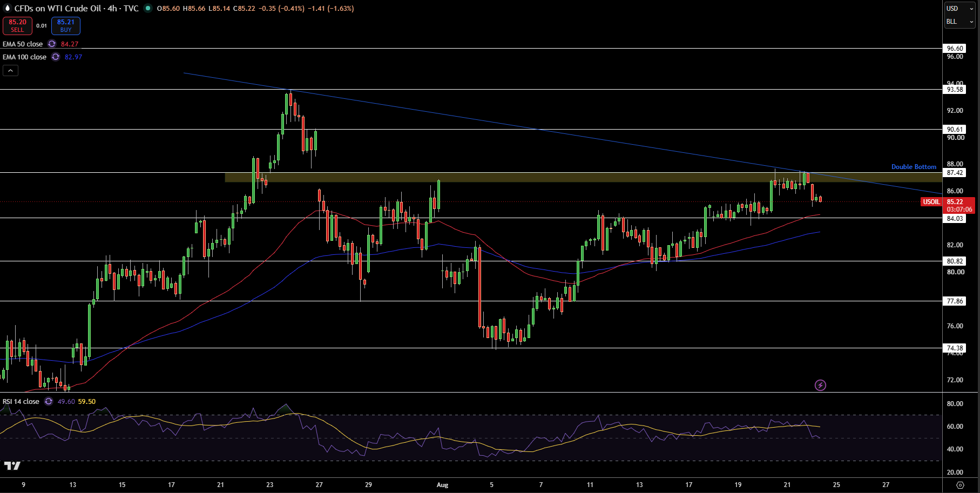This screenshot has height=493, width=980.
Task: Click the BUY button at 85.21
Action: click(x=66, y=26)
